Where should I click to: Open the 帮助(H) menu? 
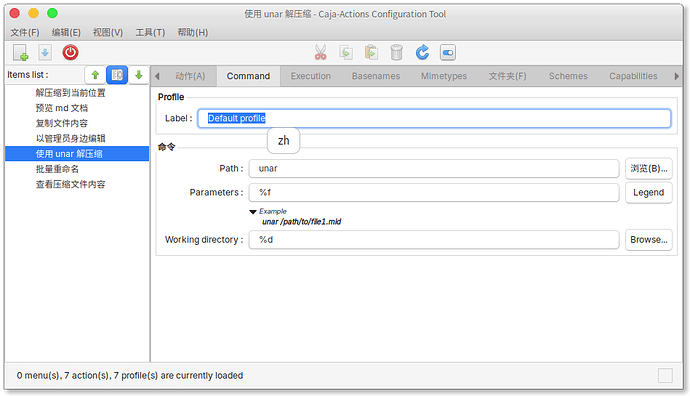tap(192, 33)
